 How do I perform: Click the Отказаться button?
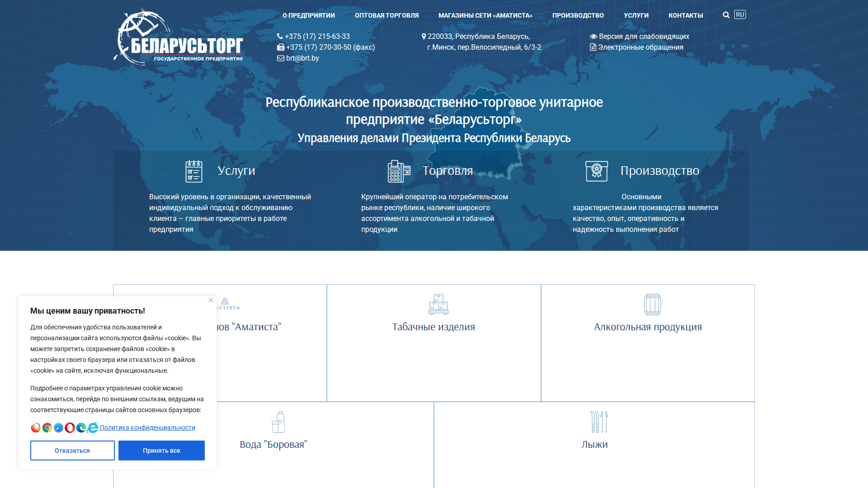click(x=72, y=450)
